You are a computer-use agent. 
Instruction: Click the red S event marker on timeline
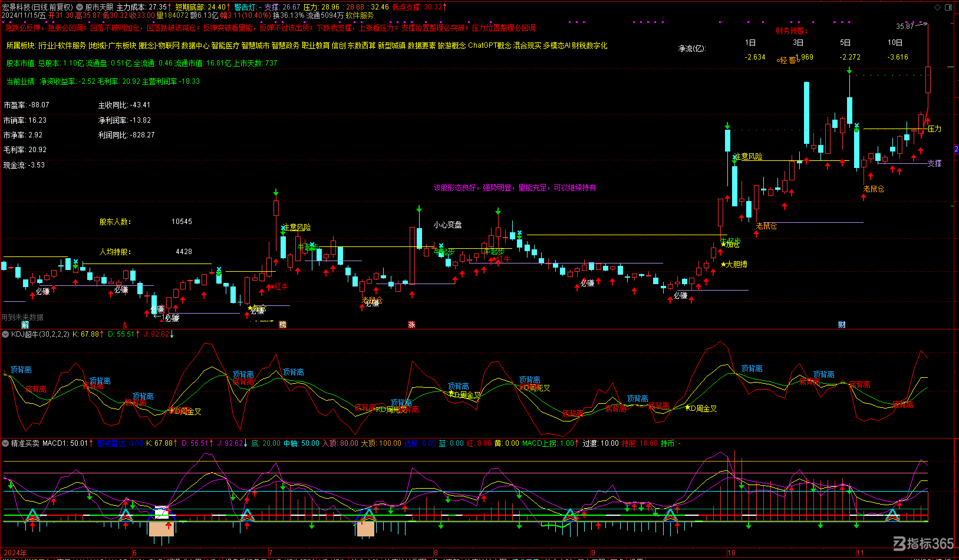click(125, 325)
